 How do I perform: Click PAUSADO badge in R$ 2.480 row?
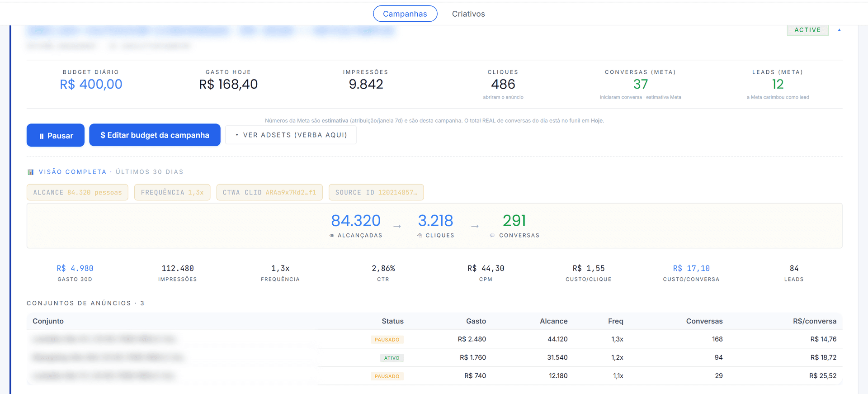coord(387,340)
